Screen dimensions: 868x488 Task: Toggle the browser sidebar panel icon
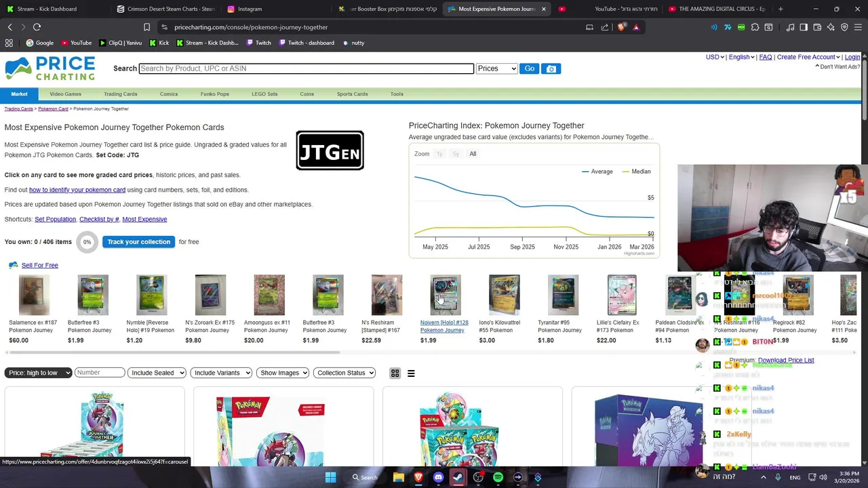pos(804,27)
